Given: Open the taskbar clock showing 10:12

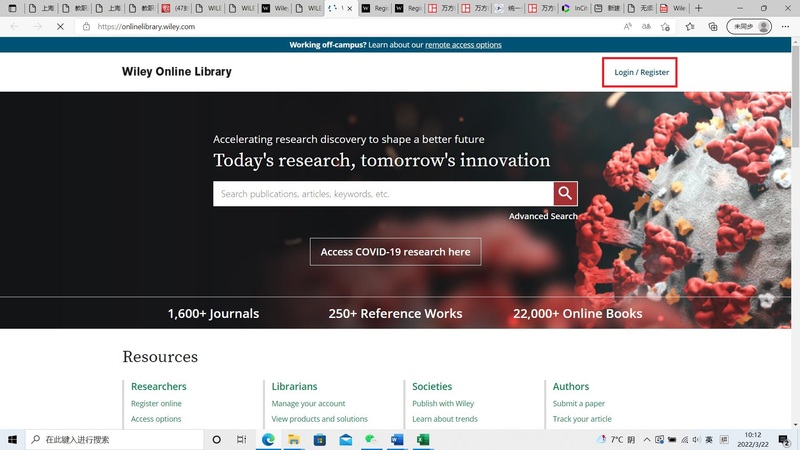Looking at the screenshot, I should click(753, 439).
